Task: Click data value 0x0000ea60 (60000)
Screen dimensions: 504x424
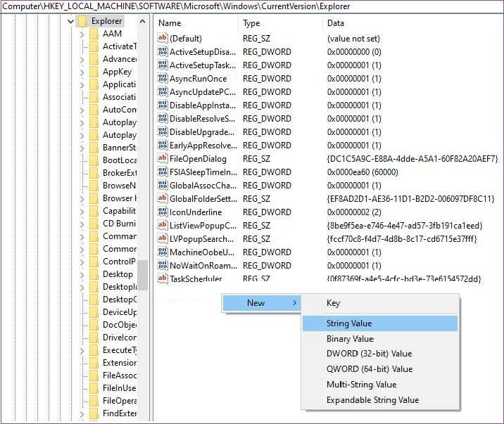Action: [363, 172]
